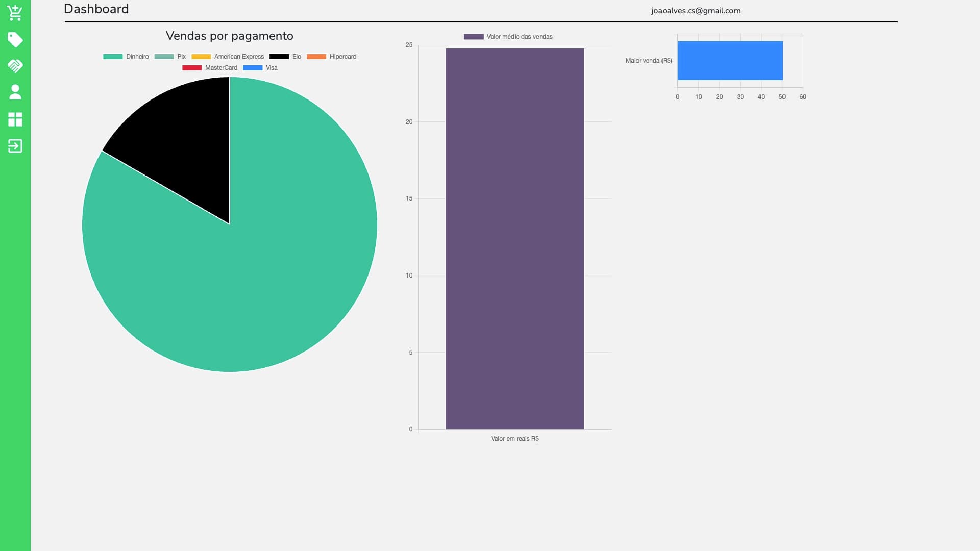Open the partners handshake icon in the sidebar

point(15,66)
